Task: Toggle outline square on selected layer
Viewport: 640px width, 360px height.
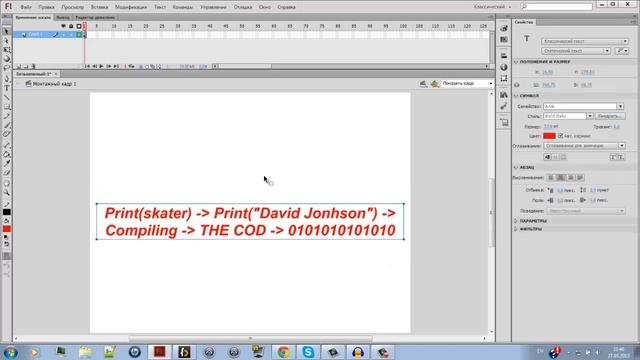Action: (x=79, y=35)
